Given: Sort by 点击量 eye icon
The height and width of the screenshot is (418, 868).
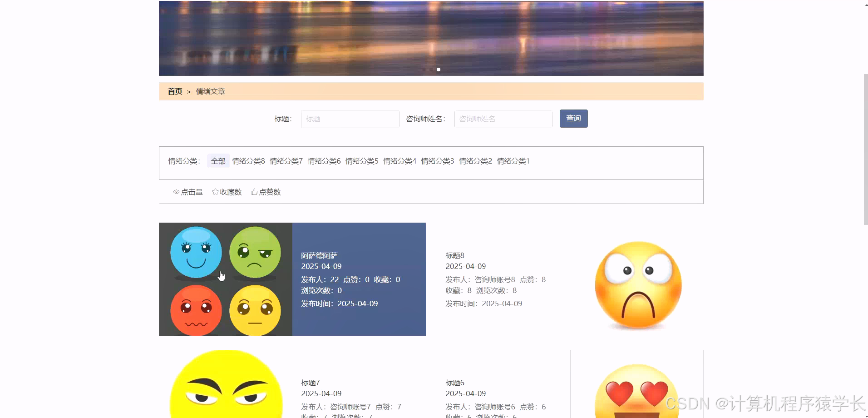Looking at the screenshot, I should coord(176,192).
